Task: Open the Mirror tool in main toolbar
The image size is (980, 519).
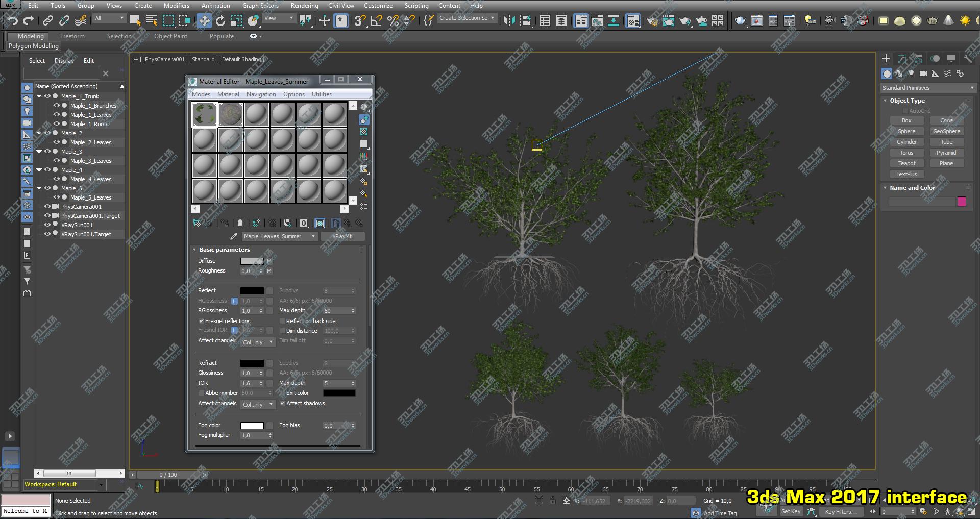Action: 509,20
